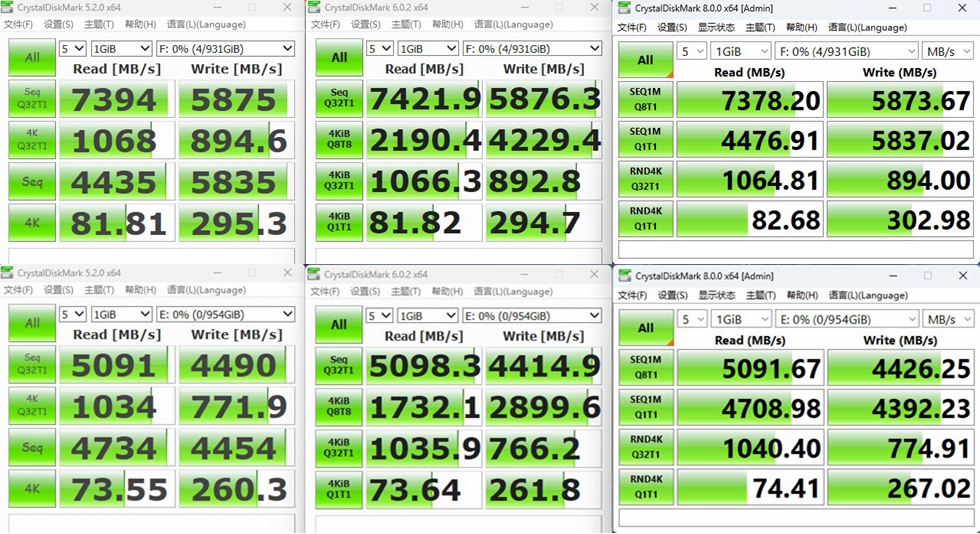Click All button in top 6.0.2 window (F: drive)
The width and height of the screenshot is (980, 534).
pyautogui.click(x=339, y=58)
